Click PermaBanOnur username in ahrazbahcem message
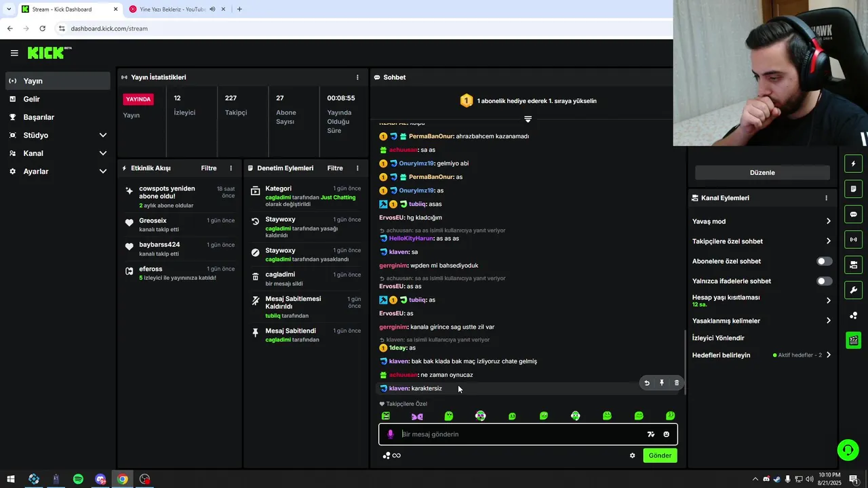This screenshot has width=868, height=488. 431,136
